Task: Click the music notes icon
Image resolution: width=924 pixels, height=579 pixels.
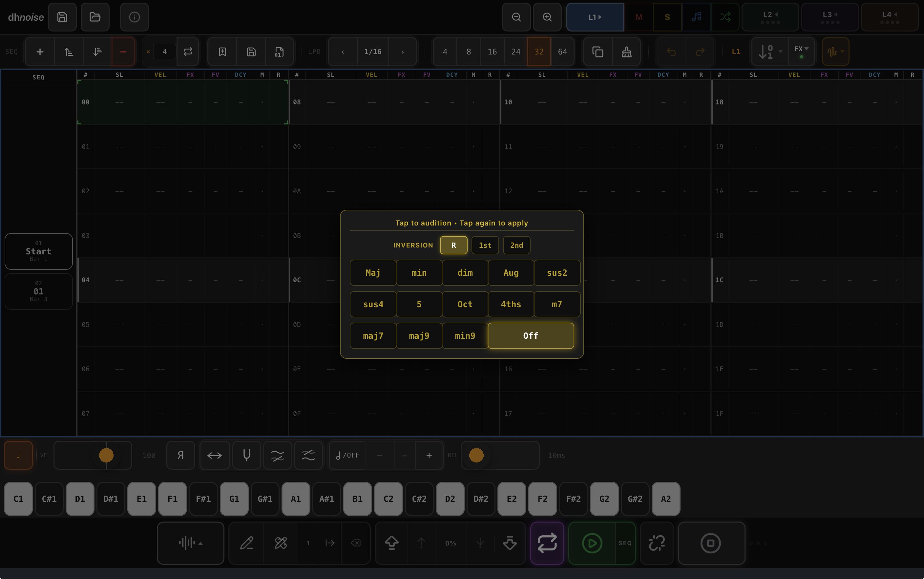Action: [x=697, y=17]
